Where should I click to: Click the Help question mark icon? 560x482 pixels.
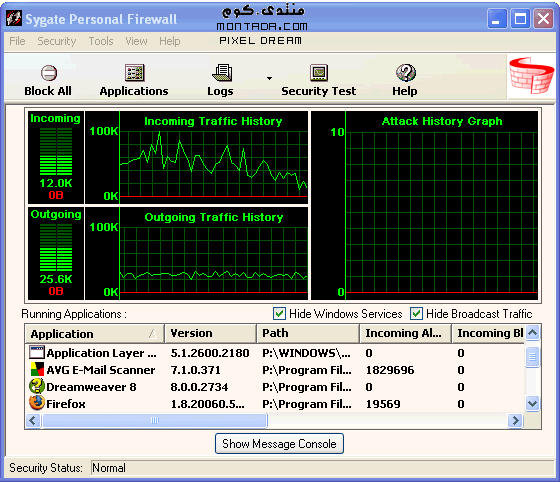[406, 72]
